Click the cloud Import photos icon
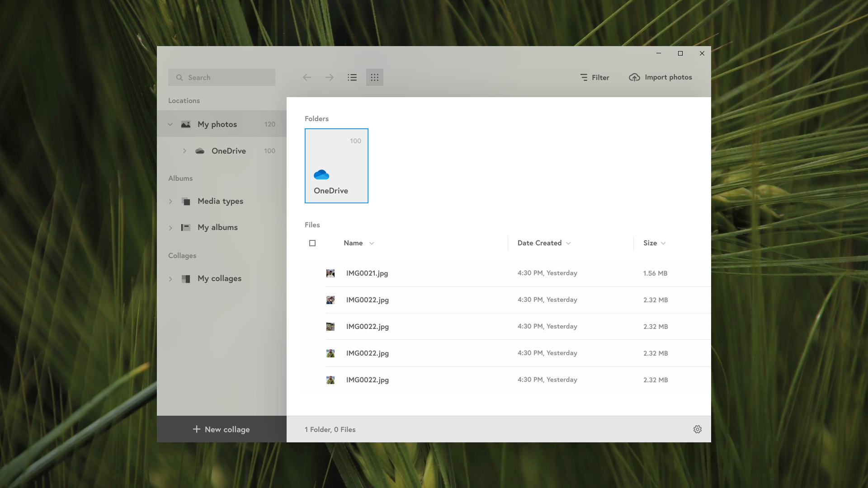This screenshot has width=868, height=488. pyautogui.click(x=634, y=77)
